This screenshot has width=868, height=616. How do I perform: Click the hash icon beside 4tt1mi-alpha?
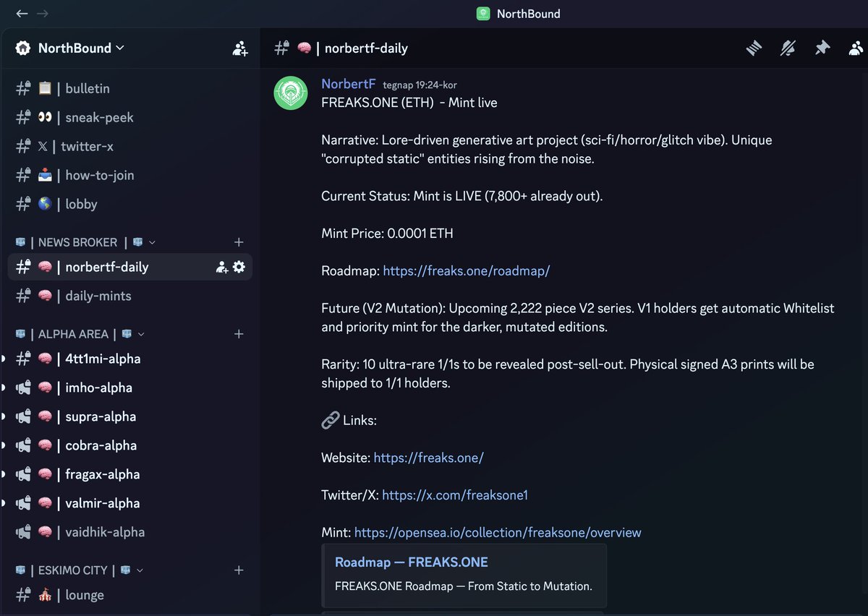23,359
